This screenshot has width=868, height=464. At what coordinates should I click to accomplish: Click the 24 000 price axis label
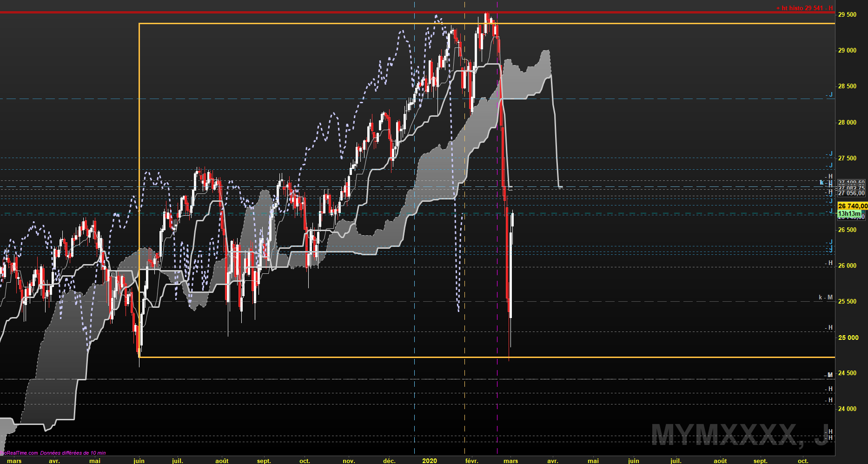pos(847,409)
